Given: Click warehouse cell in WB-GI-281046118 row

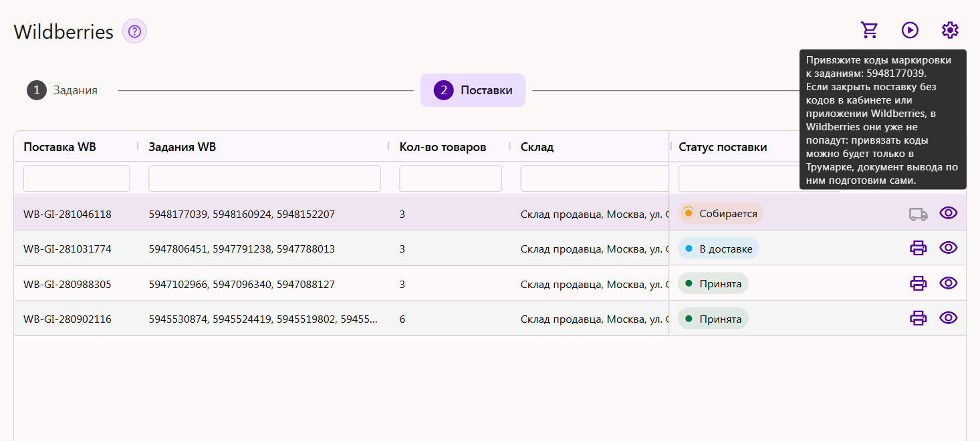Looking at the screenshot, I should tap(594, 214).
